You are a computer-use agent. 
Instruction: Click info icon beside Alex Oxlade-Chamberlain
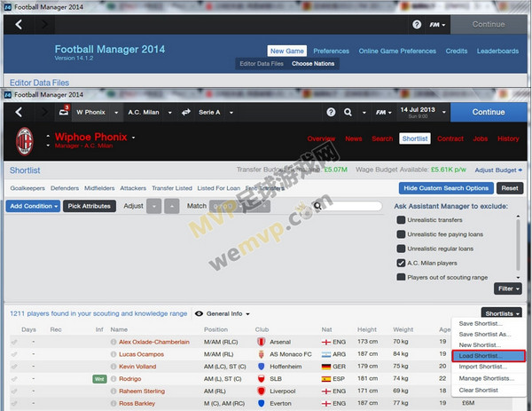coord(113,342)
